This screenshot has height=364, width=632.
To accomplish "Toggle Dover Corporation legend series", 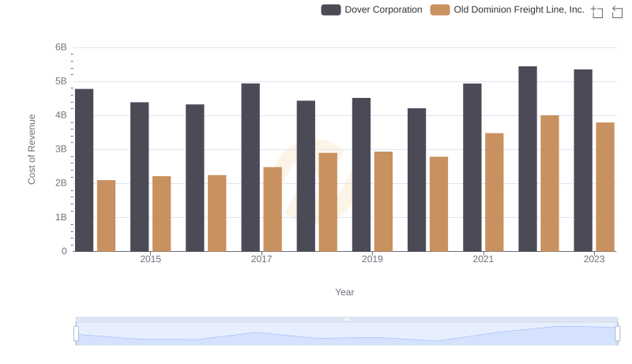I will [371, 9].
